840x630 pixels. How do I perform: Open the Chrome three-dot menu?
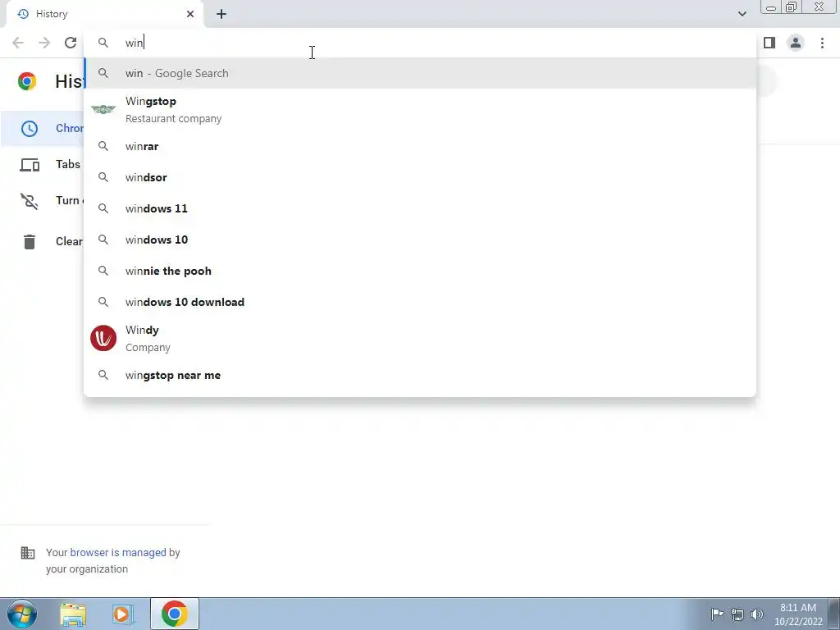[x=822, y=43]
